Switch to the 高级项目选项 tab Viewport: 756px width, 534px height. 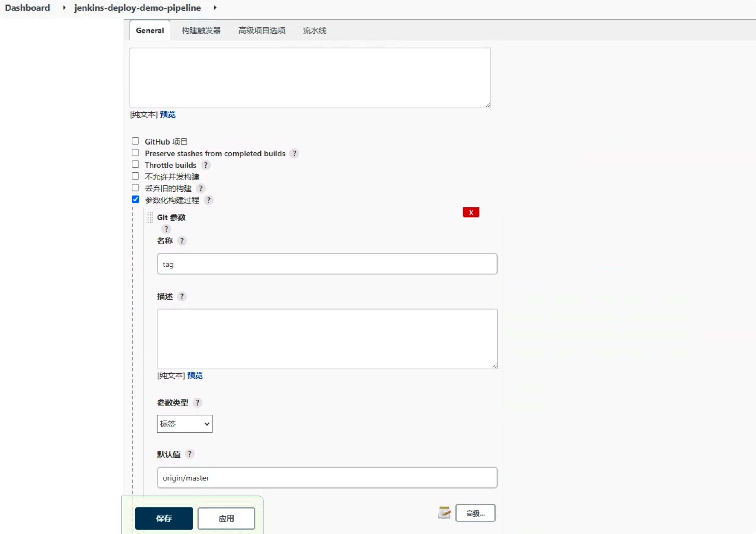pyautogui.click(x=262, y=30)
